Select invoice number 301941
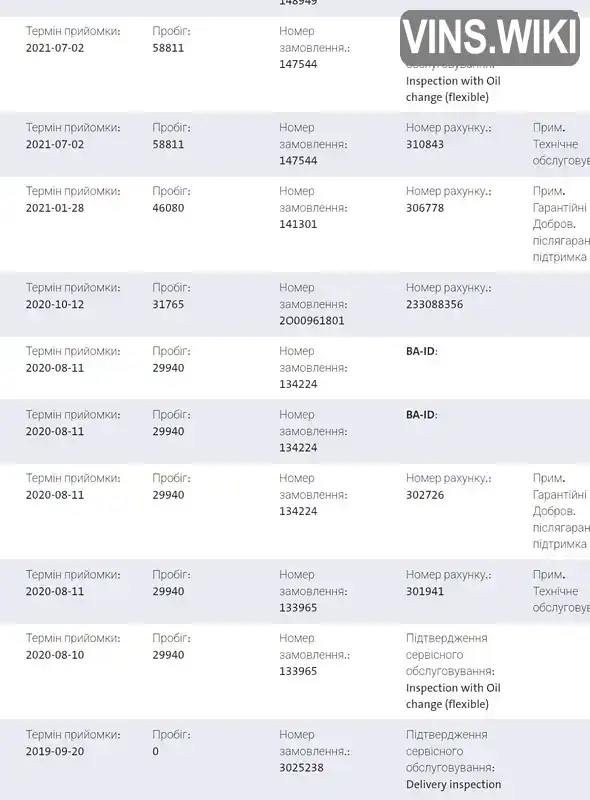The width and height of the screenshot is (590, 800). (425, 591)
